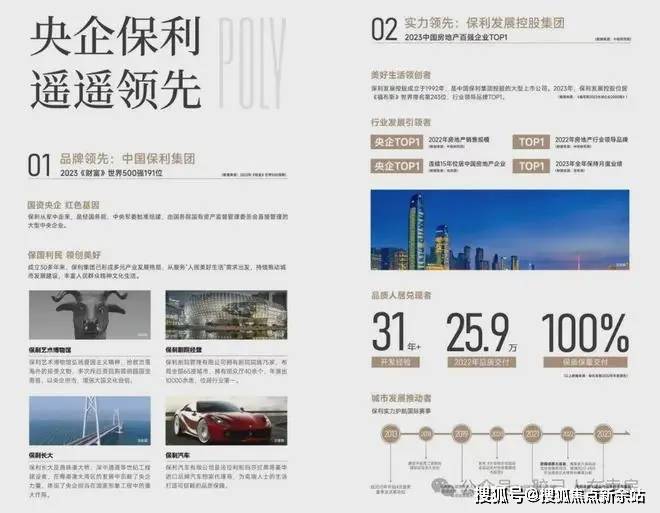
Task: Click the subheading 品质人居兑现者
Action: pos(401,295)
